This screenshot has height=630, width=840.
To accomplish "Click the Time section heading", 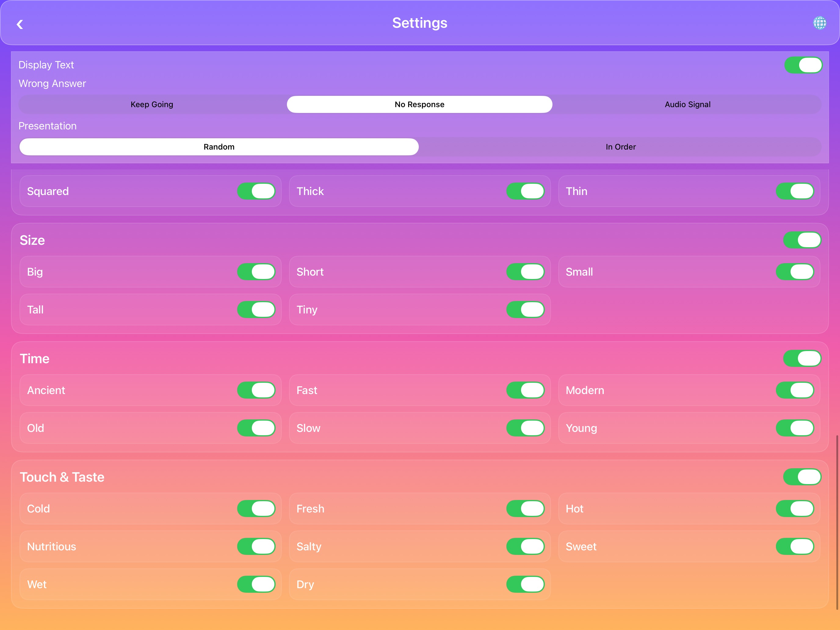I will tap(34, 359).
